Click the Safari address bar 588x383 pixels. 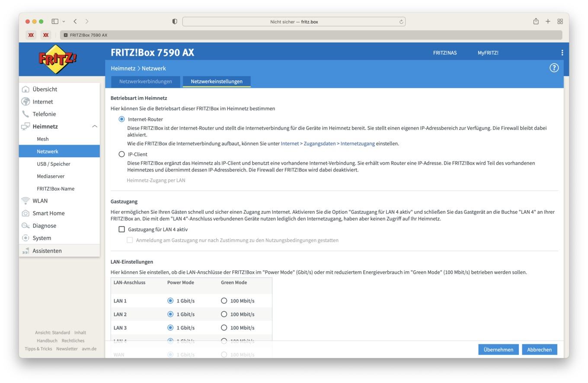[294, 22]
